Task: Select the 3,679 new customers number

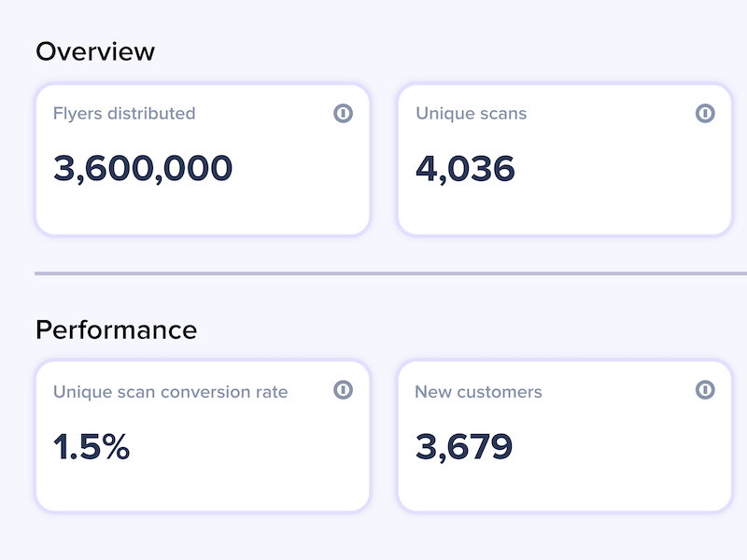Action: (463, 447)
